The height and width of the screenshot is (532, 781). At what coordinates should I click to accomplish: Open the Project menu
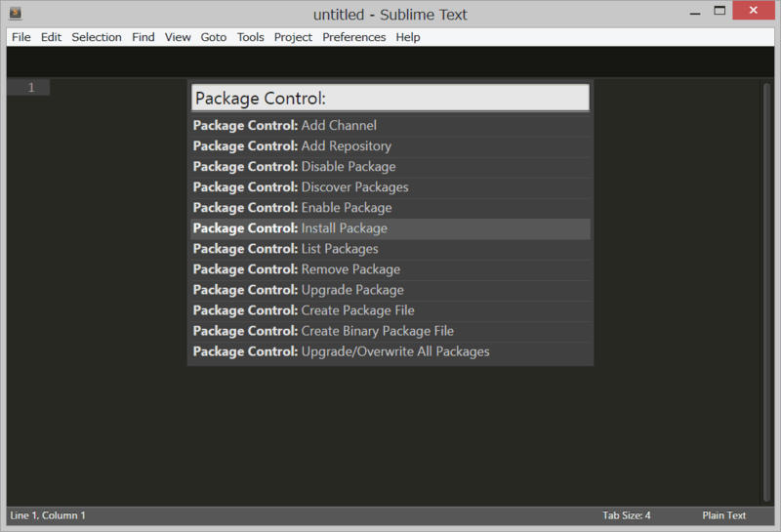pos(293,37)
